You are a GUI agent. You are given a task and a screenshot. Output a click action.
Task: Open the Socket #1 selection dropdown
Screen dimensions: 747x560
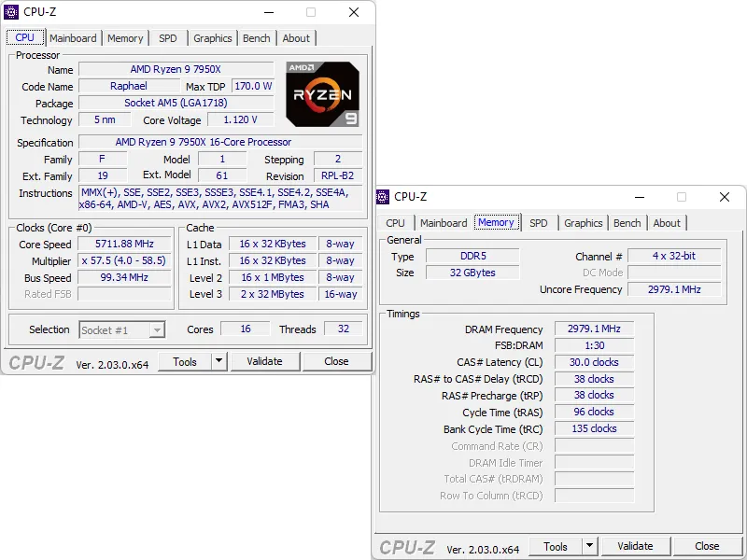(122, 330)
